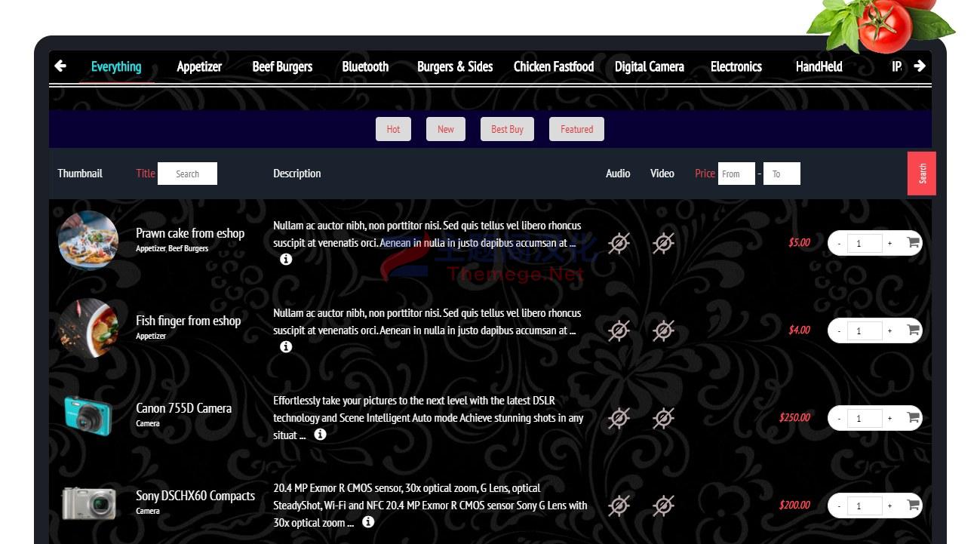Open the Canon 755D Camera thumbnail
This screenshot has height=544, width=980.
point(88,416)
